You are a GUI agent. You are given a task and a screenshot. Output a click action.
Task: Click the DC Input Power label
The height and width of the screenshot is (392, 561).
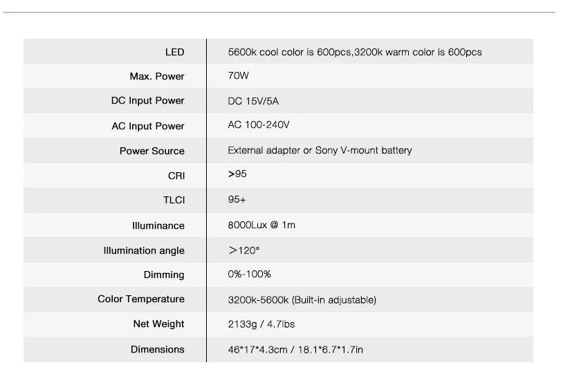coord(147,100)
